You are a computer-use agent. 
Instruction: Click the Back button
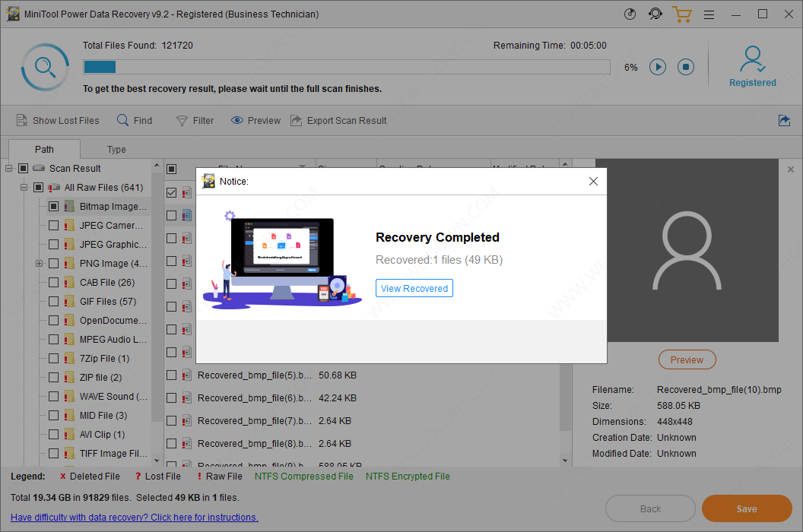click(650, 509)
